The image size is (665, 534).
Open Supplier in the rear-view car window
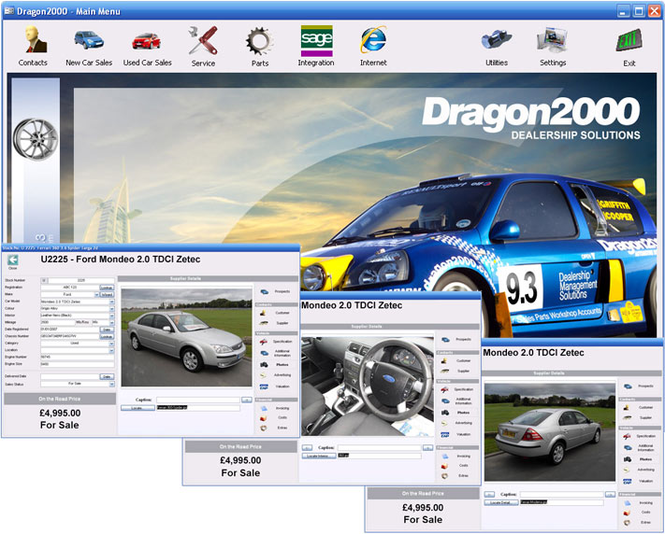click(639, 417)
